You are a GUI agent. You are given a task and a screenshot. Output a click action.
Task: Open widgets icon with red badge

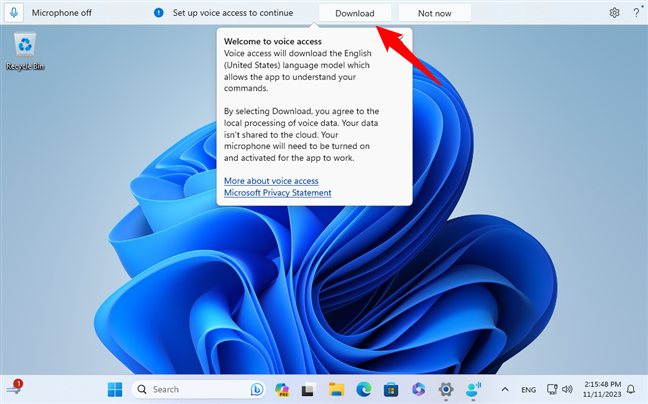coord(14,388)
